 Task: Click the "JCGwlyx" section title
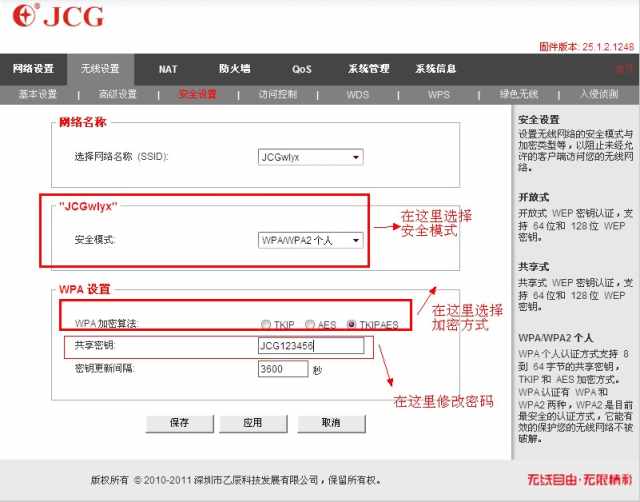[x=88, y=206]
